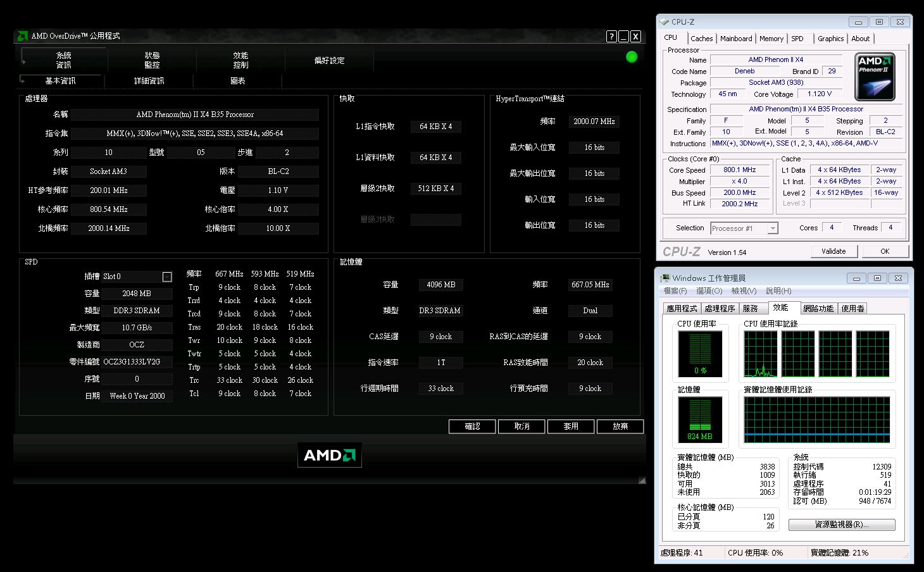Switch to the Memory tab in CPU-Z
Viewport: 924px width, 572px height.
coord(771,39)
